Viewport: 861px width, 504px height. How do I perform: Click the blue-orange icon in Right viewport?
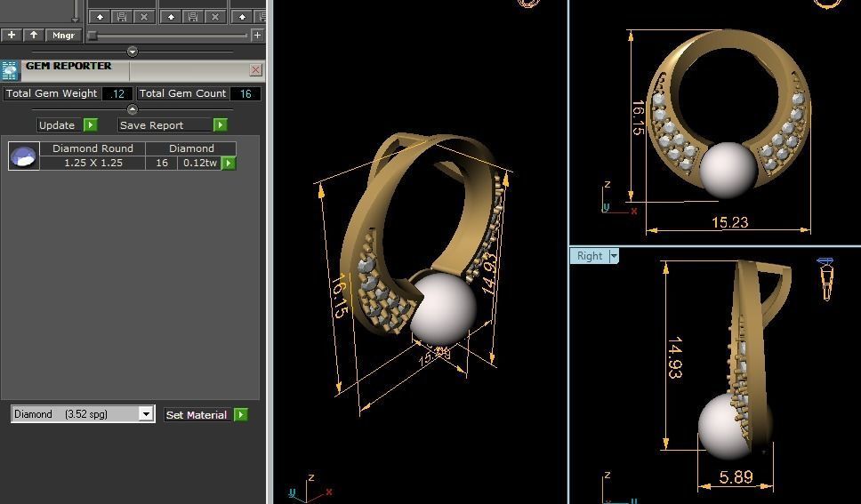[825, 278]
